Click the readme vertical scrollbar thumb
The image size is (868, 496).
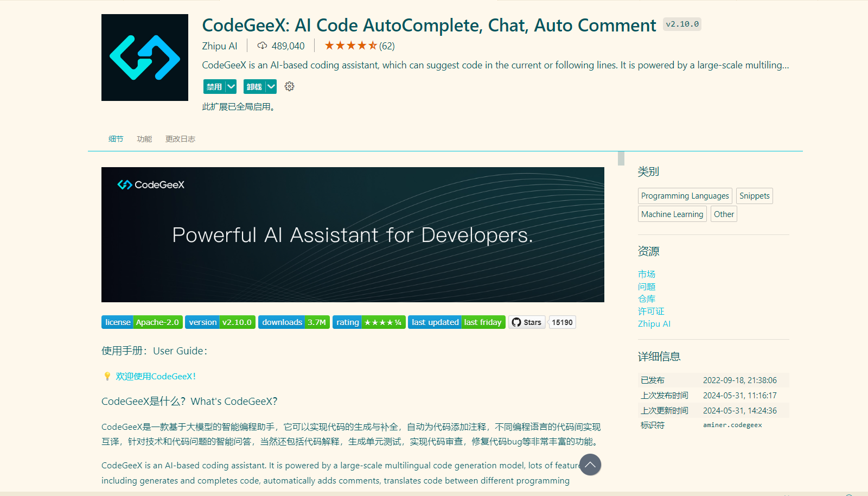coord(621,158)
